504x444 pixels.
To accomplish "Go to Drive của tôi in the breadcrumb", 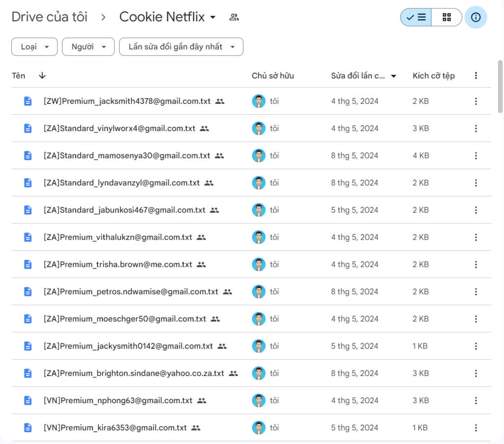I will click(x=49, y=17).
